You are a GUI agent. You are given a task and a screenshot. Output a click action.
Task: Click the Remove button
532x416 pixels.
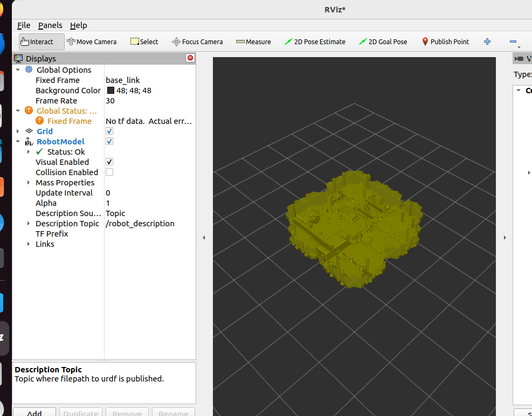point(127,412)
